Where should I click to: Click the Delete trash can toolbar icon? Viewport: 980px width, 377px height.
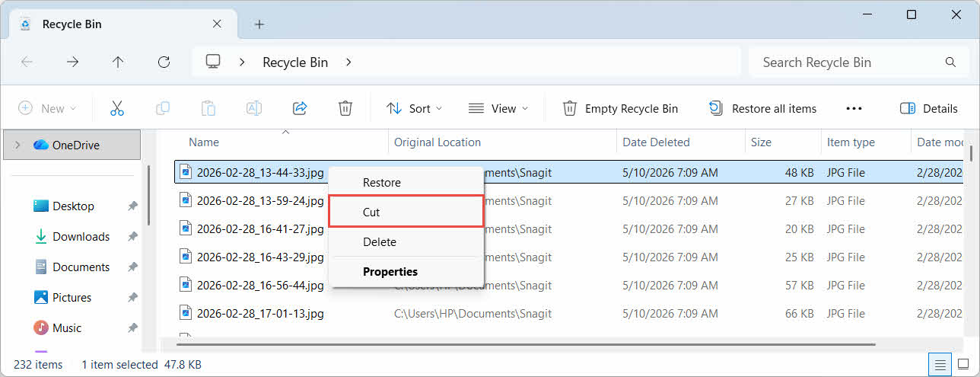pos(345,108)
